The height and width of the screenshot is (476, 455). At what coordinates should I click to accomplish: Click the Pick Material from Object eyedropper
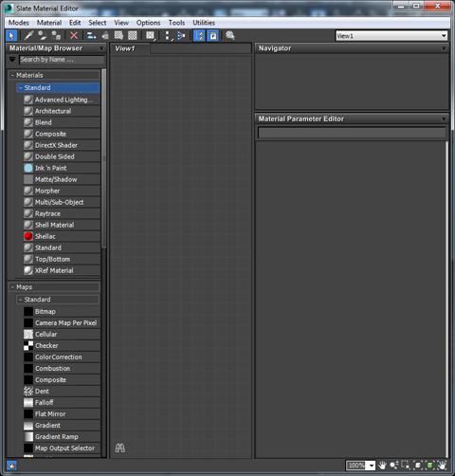point(28,35)
